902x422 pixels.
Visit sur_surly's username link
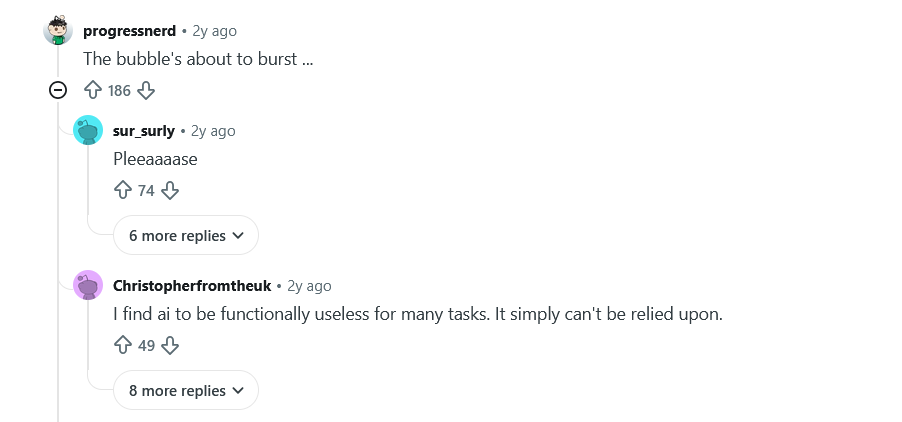coord(144,131)
